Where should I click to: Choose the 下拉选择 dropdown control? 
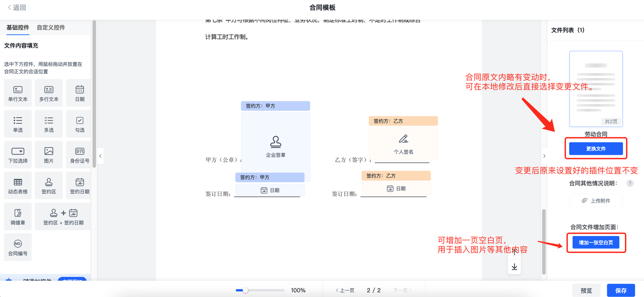pos(18,155)
